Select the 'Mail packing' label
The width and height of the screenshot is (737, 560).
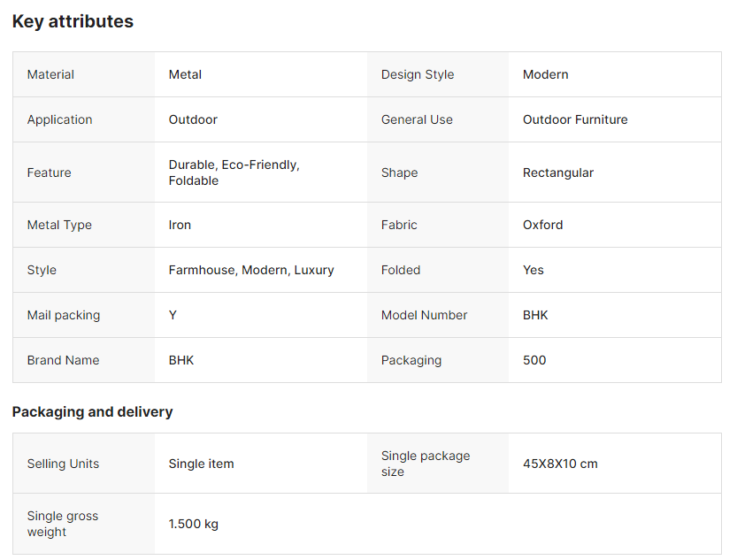[64, 316]
